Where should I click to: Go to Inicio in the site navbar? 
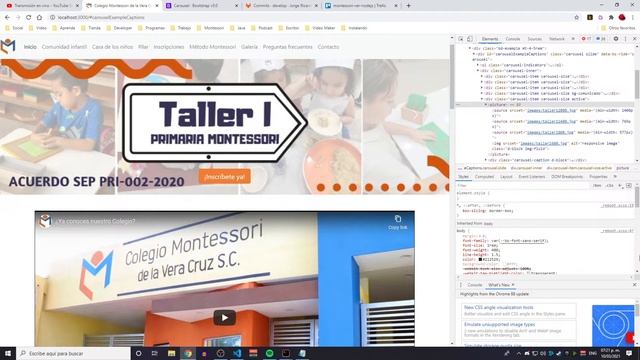point(30,47)
